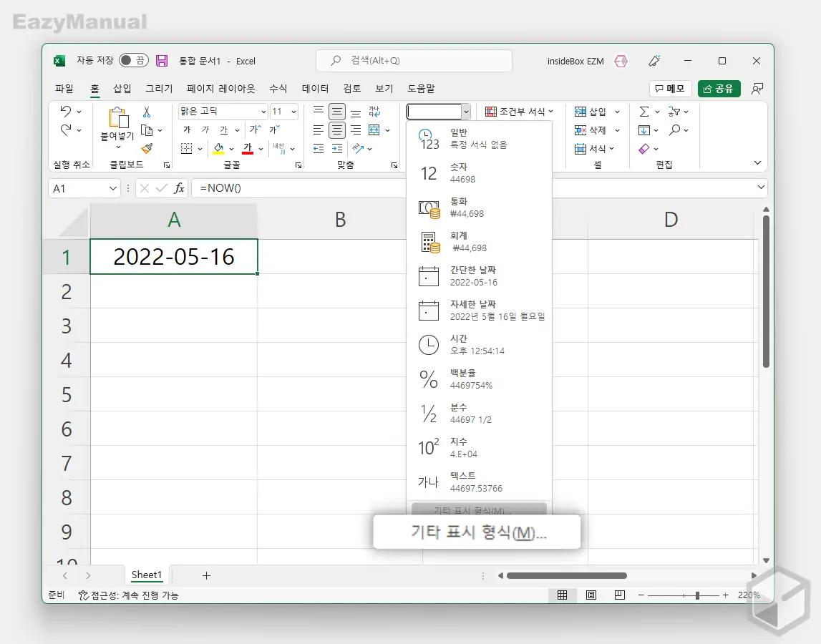This screenshot has width=821, height=644.
Task: Toggle middle vertical alignment
Action: 336,112
